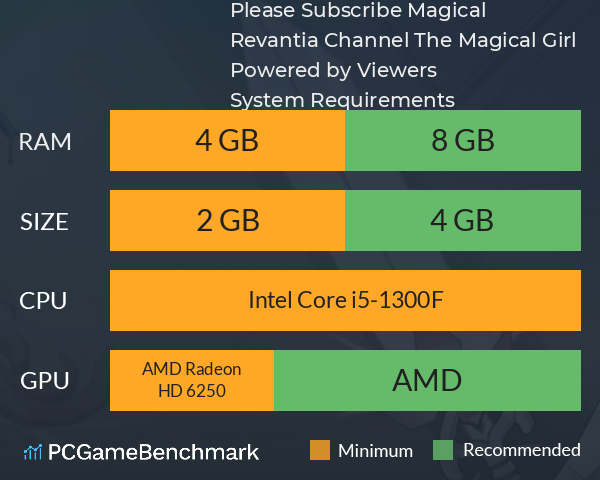Click the GPU row label
Image resolution: width=600 pixels, height=480 pixels.
pos(45,380)
